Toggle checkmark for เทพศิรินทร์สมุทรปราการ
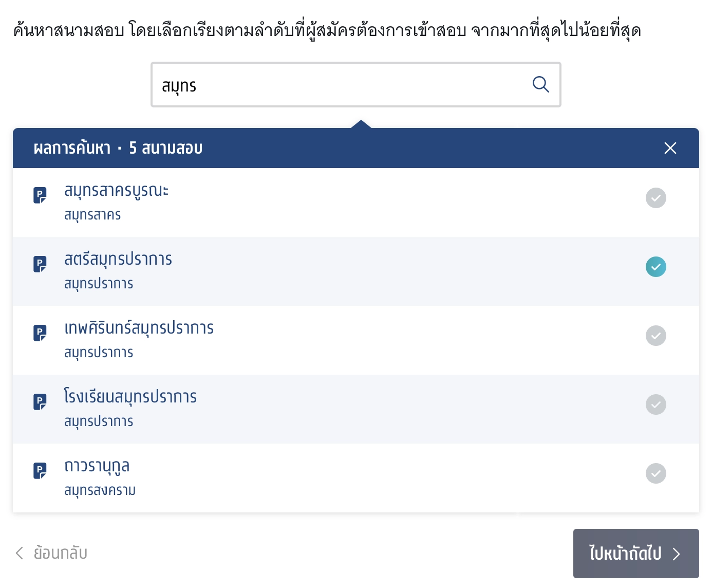Viewport: 712px width, 588px height. [x=655, y=336]
